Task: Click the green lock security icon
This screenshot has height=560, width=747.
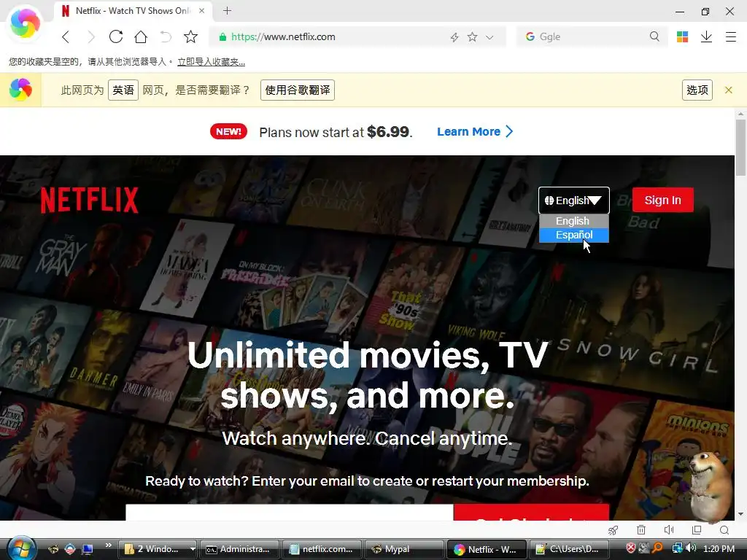Action: tap(222, 37)
